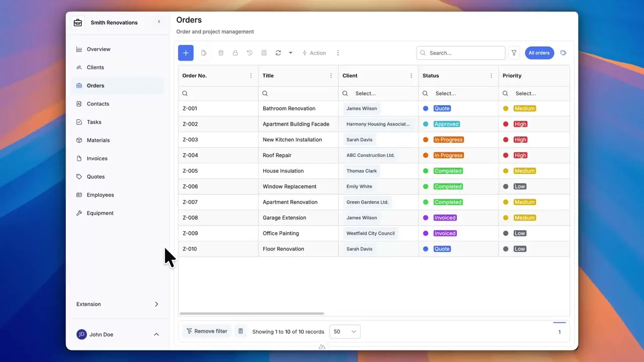Expand the John Doe account menu
The height and width of the screenshot is (362, 644).
pyautogui.click(x=156, y=334)
